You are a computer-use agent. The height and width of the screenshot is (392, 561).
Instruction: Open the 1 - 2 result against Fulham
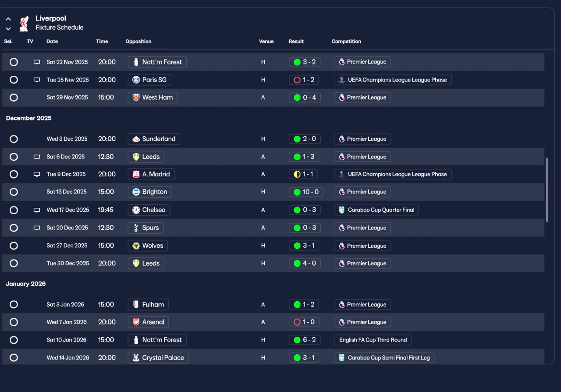(x=305, y=304)
